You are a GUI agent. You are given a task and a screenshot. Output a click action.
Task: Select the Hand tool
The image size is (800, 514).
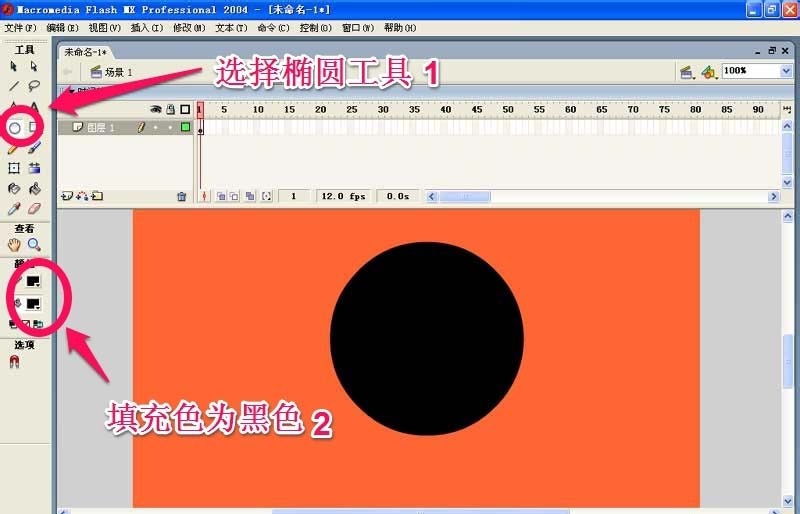tap(15, 244)
